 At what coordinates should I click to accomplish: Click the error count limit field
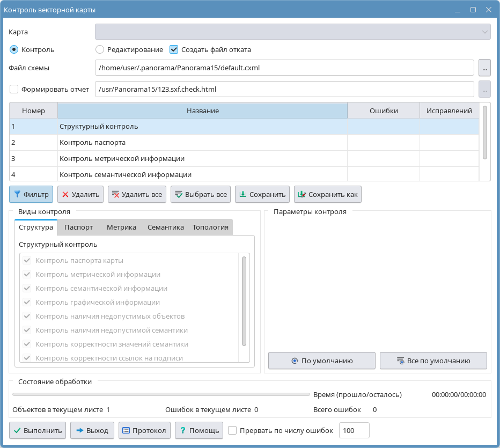tap(354, 430)
